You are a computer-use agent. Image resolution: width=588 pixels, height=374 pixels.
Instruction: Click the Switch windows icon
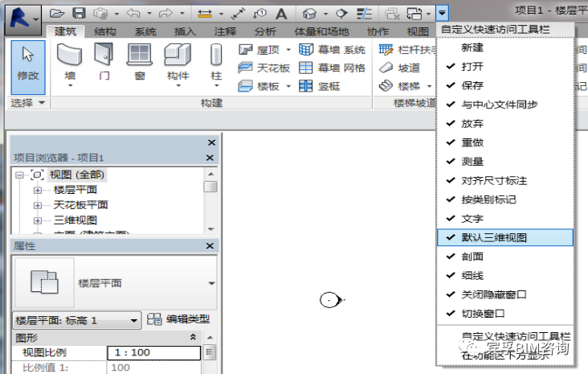[414, 14]
